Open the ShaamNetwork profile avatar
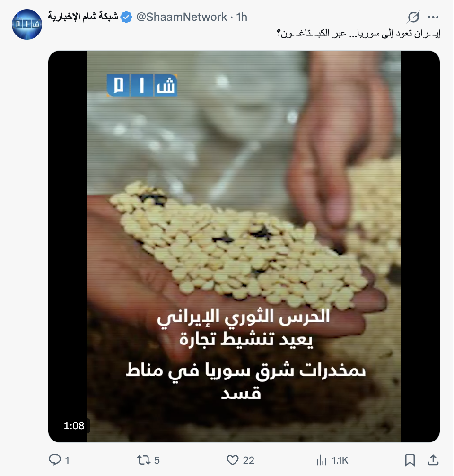 [x=26, y=25]
